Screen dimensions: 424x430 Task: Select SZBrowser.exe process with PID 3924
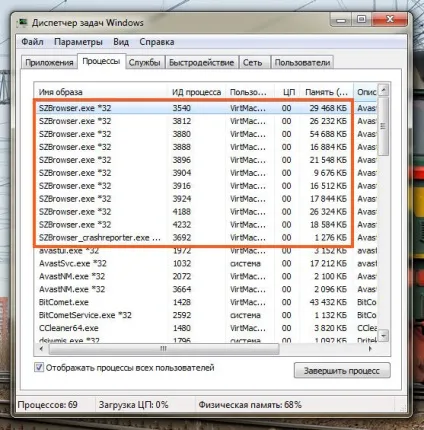pyautogui.click(x=206, y=199)
